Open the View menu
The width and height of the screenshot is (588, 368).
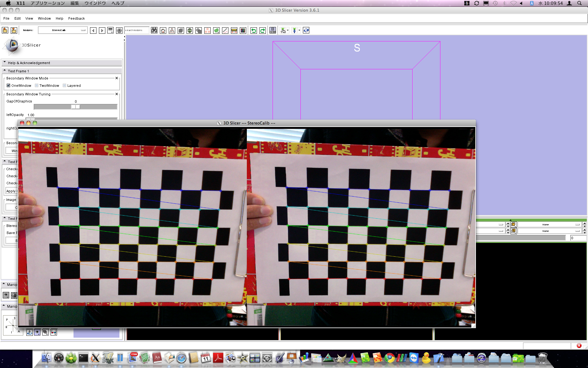pos(29,18)
